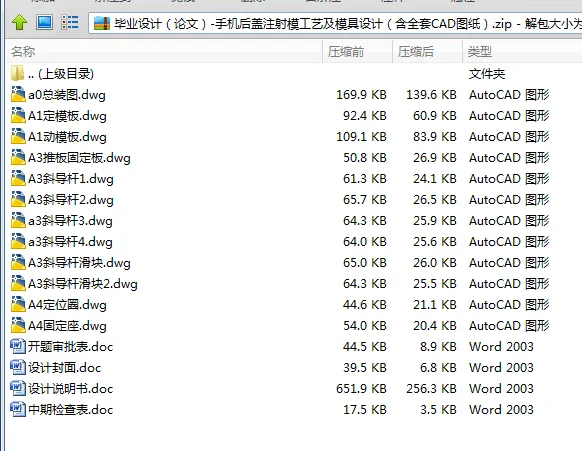Click the icon of A1动模板.dwg
The width and height of the screenshot is (582, 451).
tap(18, 136)
